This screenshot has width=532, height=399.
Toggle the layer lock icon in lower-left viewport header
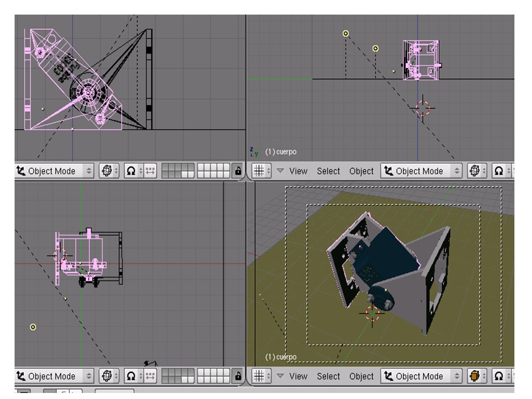tap(238, 376)
